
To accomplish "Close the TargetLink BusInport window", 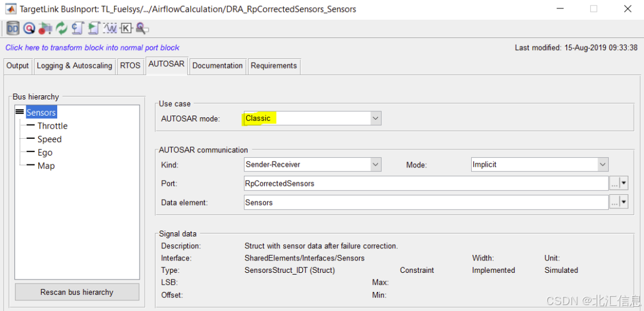I will tap(627, 8).
